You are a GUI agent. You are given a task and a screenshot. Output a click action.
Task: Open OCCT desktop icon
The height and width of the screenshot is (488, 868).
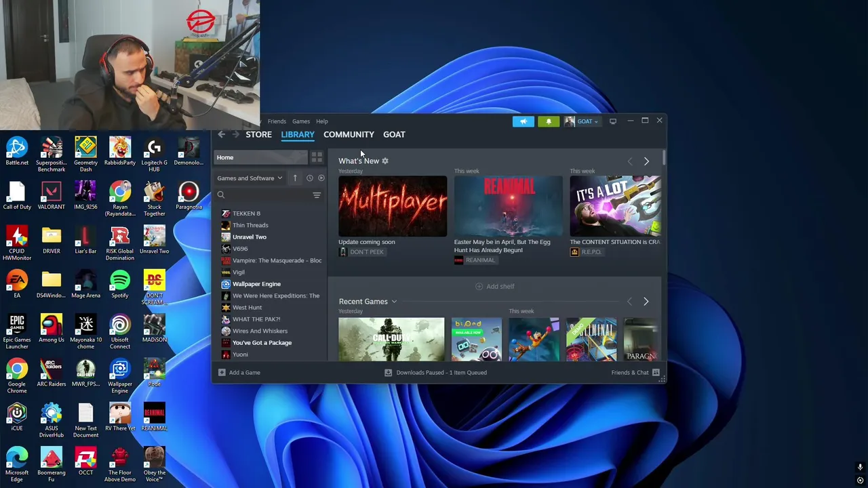pyautogui.click(x=85, y=462)
